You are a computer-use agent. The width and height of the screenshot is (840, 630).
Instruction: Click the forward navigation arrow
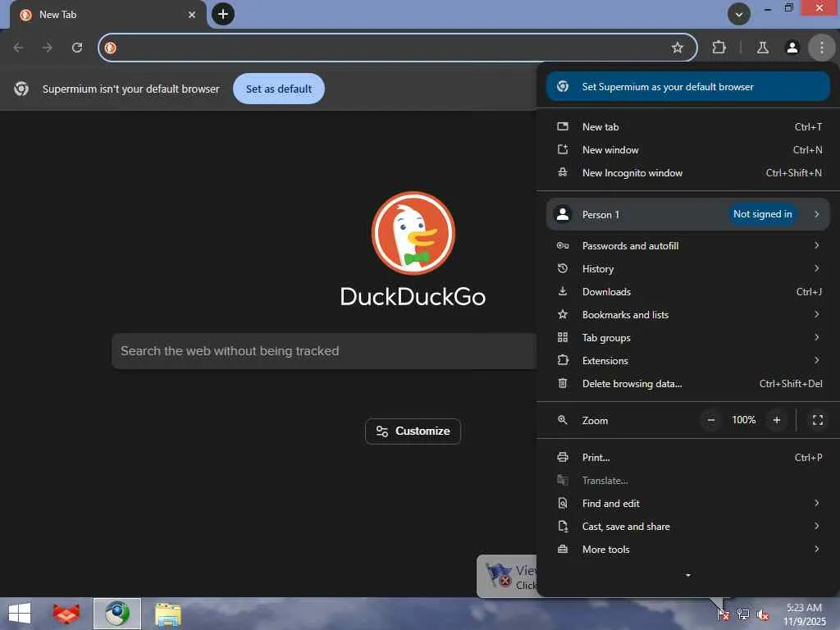48,48
